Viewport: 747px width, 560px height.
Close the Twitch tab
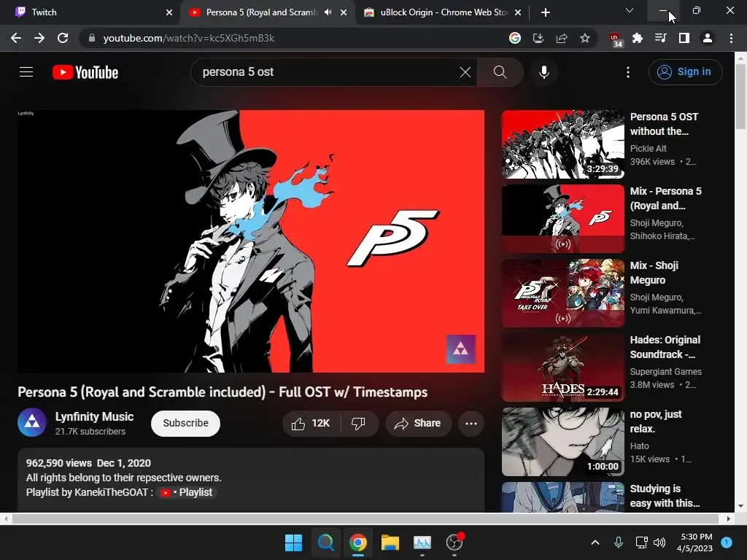pos(169,12)
